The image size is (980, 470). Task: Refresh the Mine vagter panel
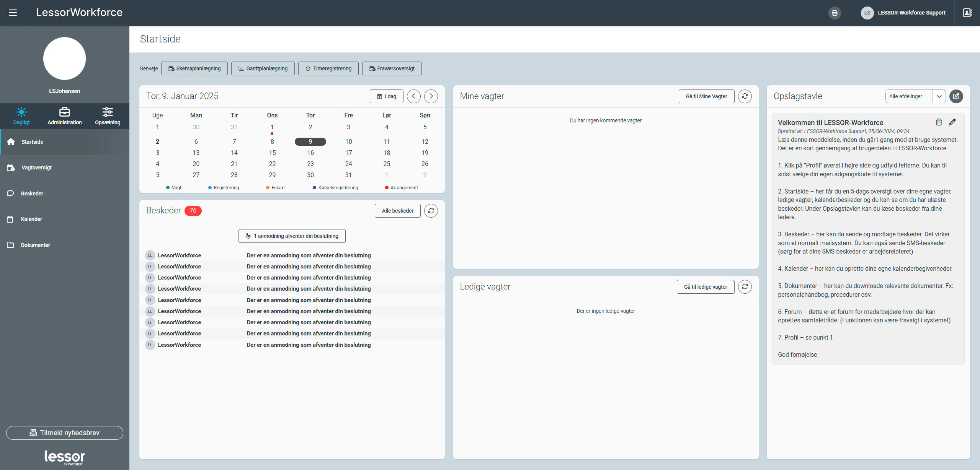tap(745, 96)
